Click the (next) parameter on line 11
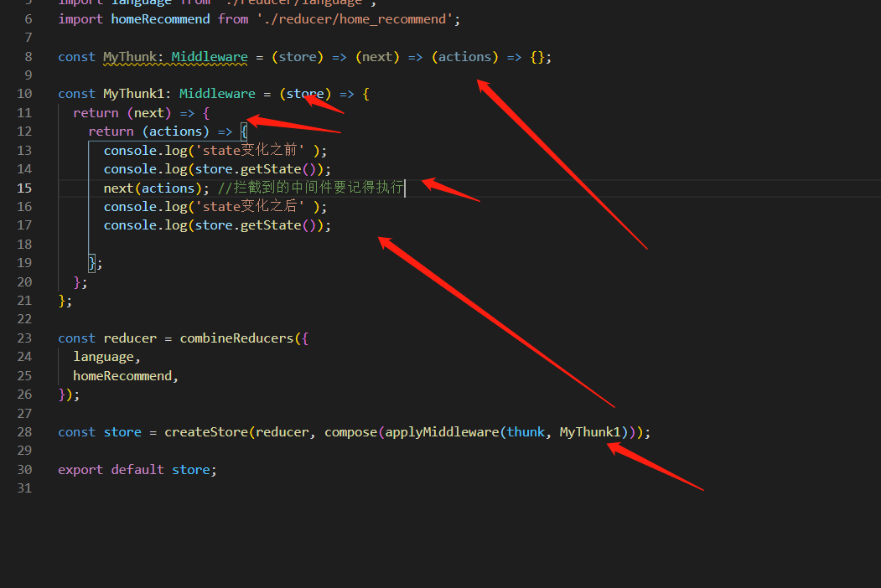 pos(149,113)
